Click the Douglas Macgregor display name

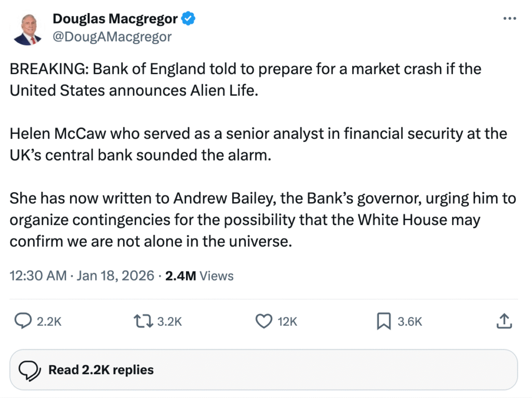(x=115, y=19)
